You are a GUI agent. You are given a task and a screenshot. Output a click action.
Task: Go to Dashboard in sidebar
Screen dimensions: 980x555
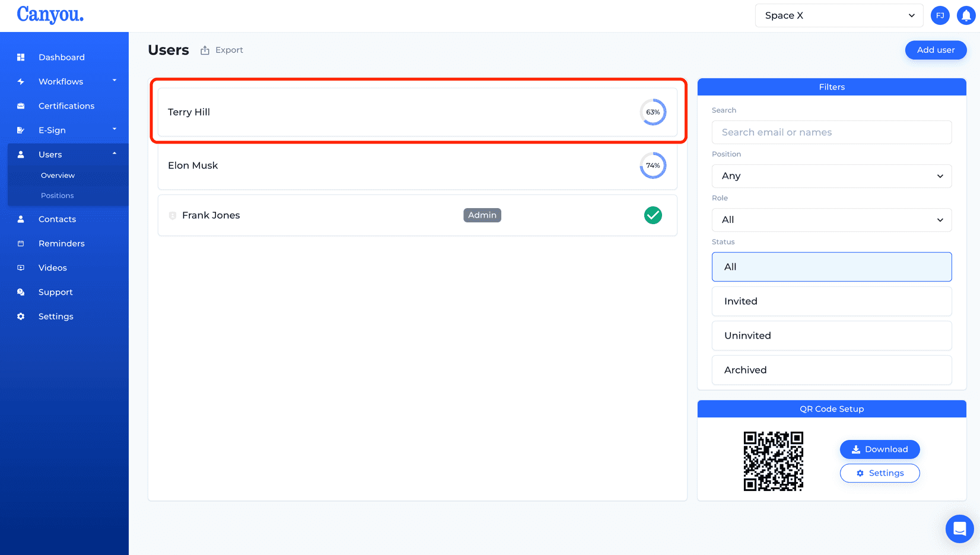[x=62, y=58]
